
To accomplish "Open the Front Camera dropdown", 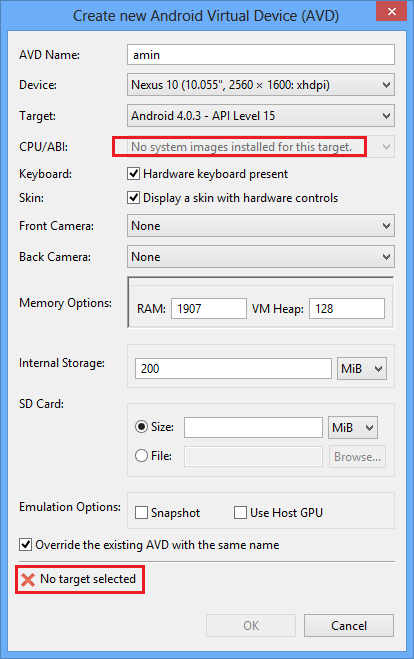I will 261,226.
